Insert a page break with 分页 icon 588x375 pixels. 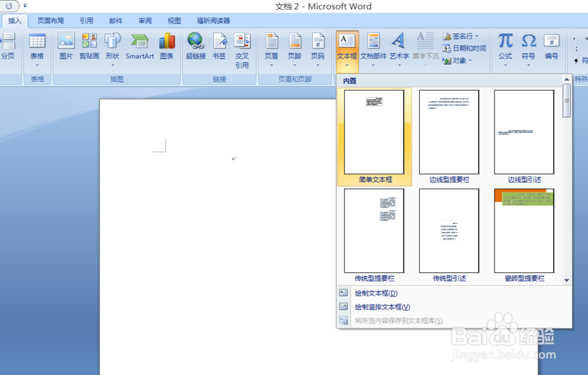tap(8, 46)
